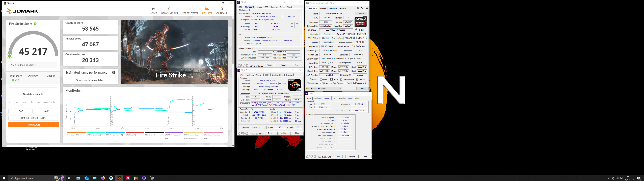Screen dimensions: 644x181
Task: Open the volume control in the system tray
Action: pyautogui.click(x=621, y=178)
